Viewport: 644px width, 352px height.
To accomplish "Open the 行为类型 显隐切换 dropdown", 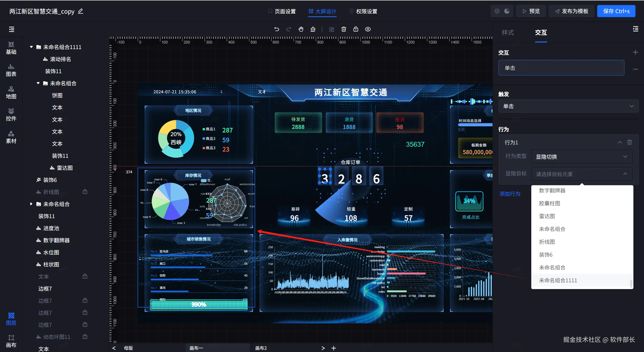I will tap(582, 157).
